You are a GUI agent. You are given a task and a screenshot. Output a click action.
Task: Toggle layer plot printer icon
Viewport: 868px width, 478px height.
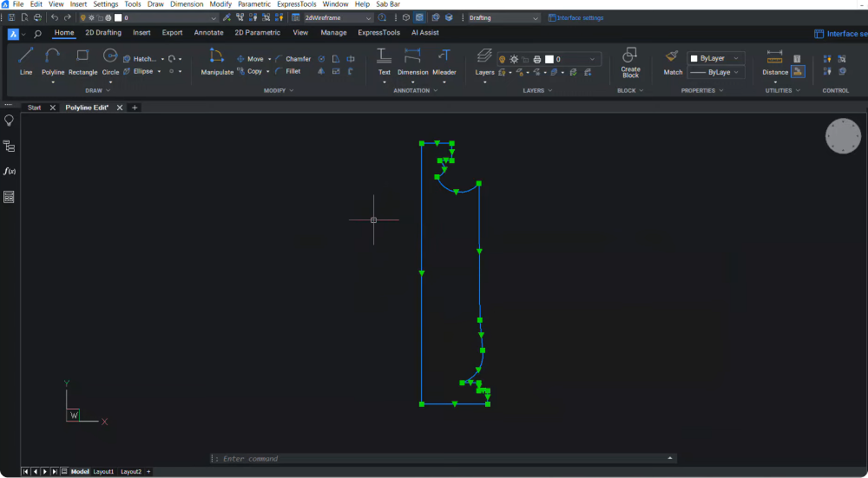tap(537, 59)
